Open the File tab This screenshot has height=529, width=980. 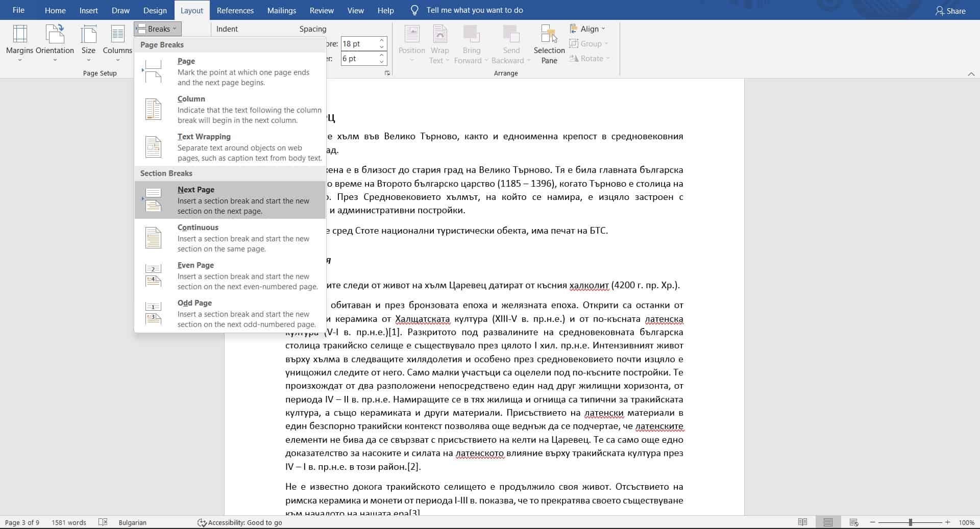[18, 10]
